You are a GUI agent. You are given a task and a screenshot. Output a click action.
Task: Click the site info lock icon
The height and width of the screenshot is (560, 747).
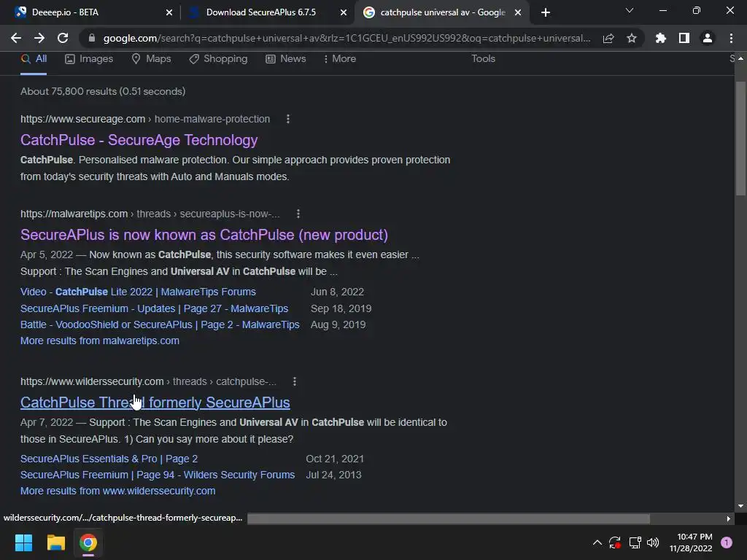coord(92,38)
